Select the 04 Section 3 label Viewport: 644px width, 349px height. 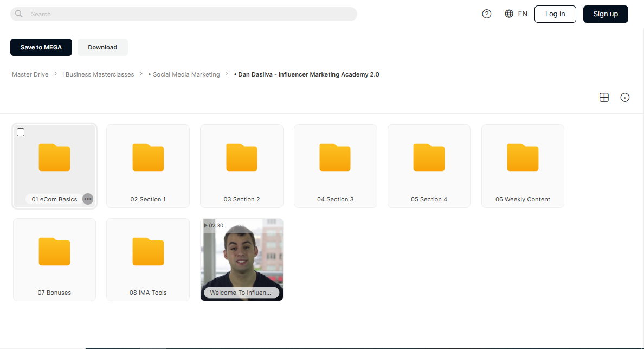(x=335, y=199)
